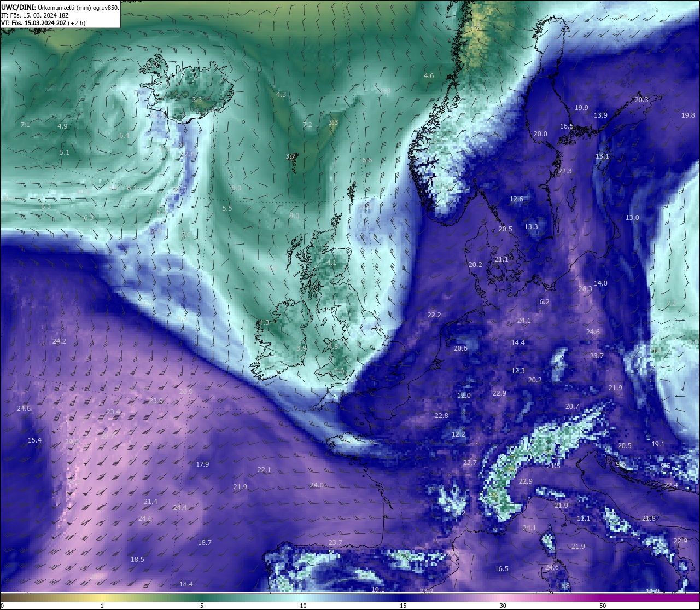The width and height of the screenshot is (700, 610).
Task: Click the IT: Fös. 15. 03. 2024 18Z line
Action: tap(34, 15)
